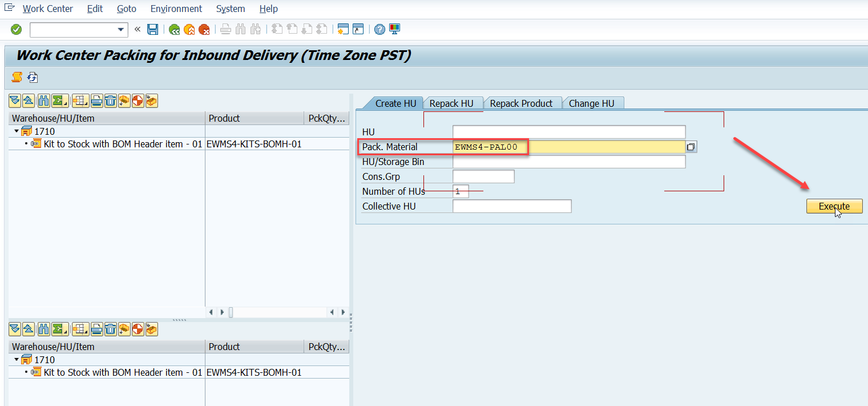Click EWMS4-KITS-BOMH-01 product cell in upper tree
The width and height of the screenshot is (868, 406).
coord(254,144)
